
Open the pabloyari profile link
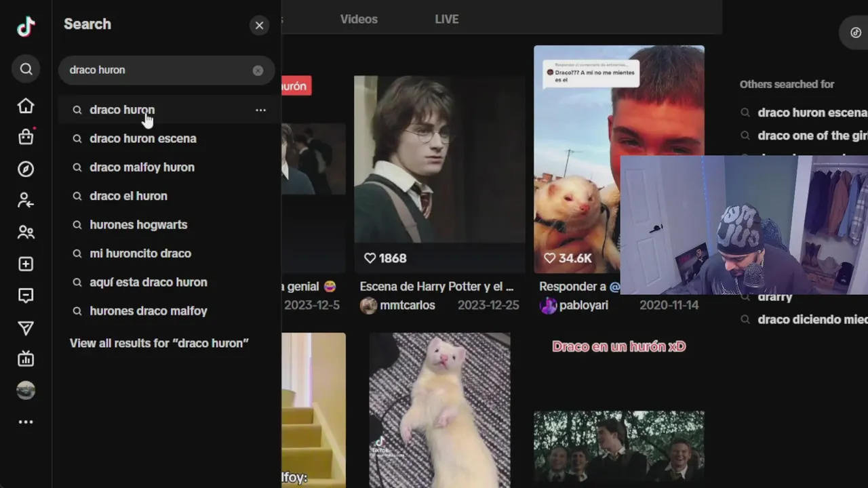584,306
